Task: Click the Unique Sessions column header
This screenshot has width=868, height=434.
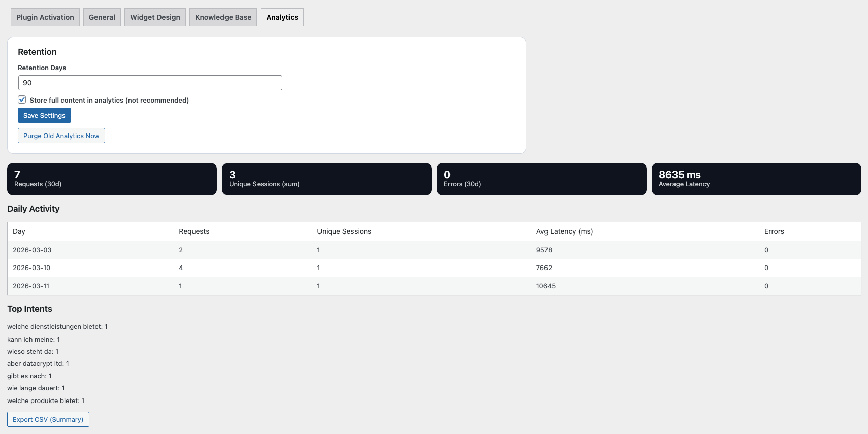Action: 344,231
